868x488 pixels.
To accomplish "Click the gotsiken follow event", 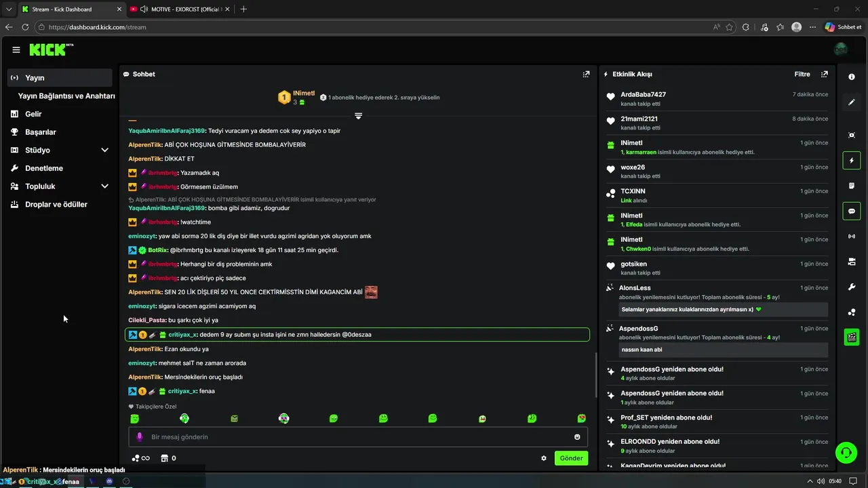I will pyautogui.click(x=717, y=268).
